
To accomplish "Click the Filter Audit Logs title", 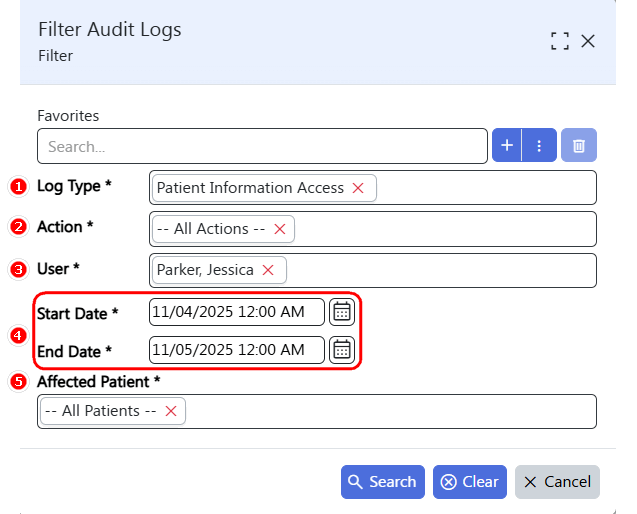I will point(110,30).
